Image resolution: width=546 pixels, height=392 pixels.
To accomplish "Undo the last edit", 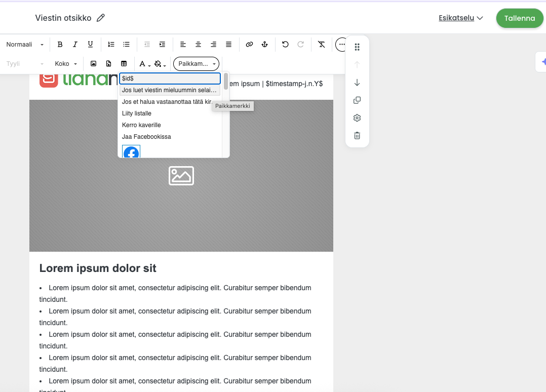I will tap(285, 44).
